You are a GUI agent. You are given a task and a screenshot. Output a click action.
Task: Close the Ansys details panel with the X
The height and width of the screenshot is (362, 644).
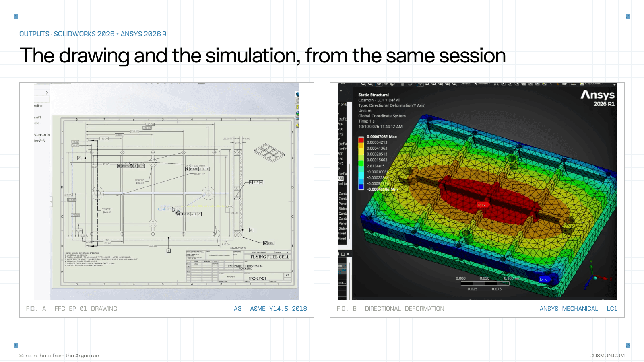click(348, 254)
